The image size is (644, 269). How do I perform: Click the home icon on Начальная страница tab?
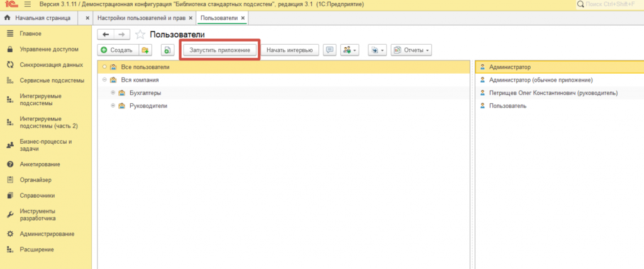click(8, 18)
